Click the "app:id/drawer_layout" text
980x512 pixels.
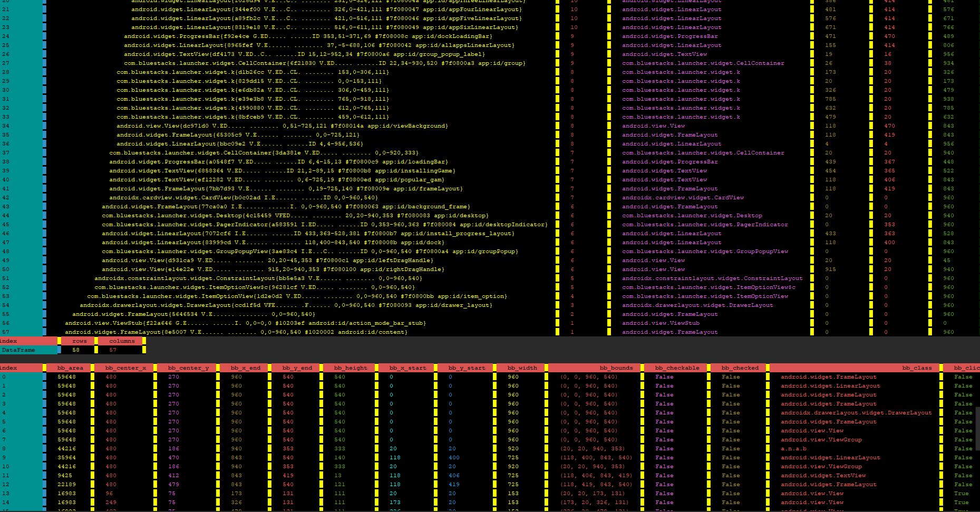pyautogui.click(x=453, y=305)
